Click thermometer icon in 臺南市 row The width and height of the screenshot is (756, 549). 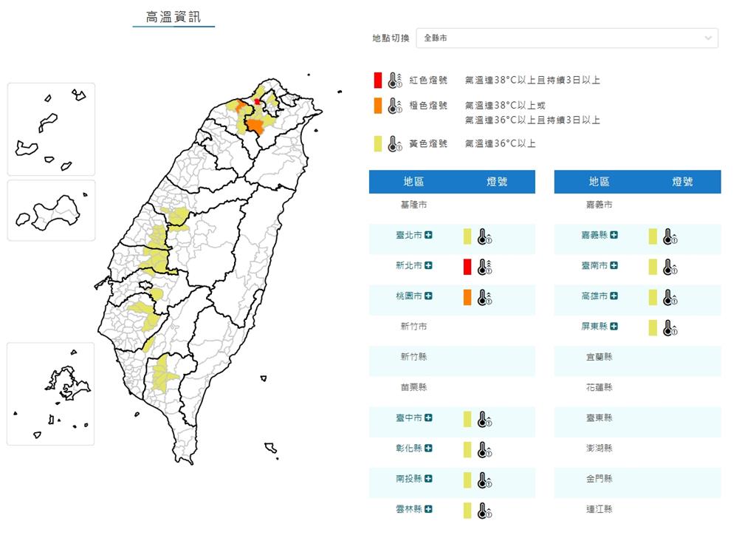coord(670,267)
